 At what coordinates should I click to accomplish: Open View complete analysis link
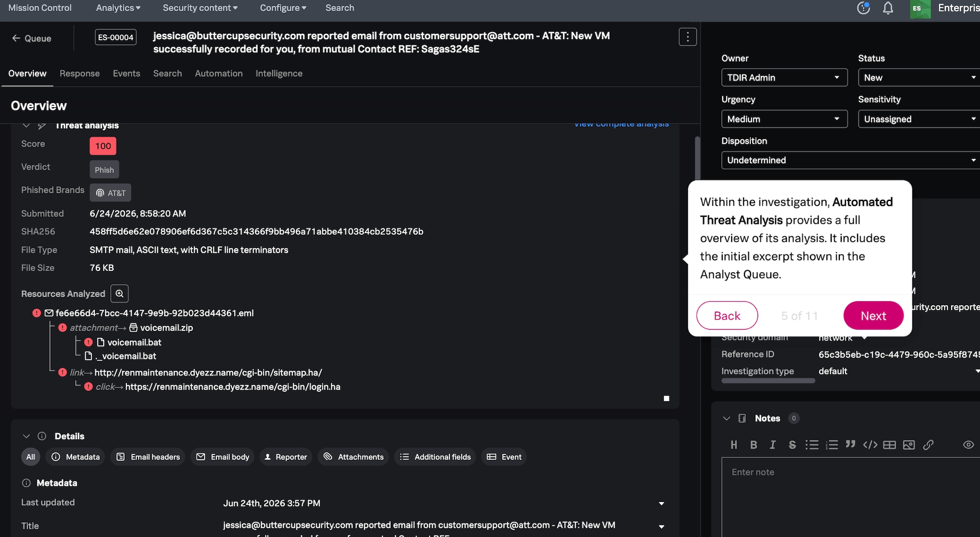[621, 124]
